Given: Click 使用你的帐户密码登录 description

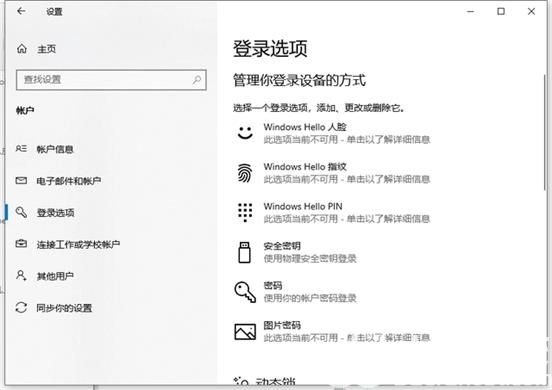Looking at the screenshot, I should coord(310,298).
